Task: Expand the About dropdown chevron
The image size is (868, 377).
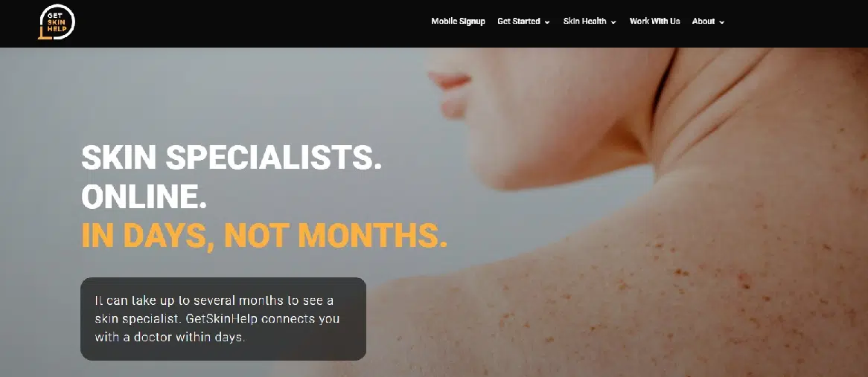Action: pos(722,22)
